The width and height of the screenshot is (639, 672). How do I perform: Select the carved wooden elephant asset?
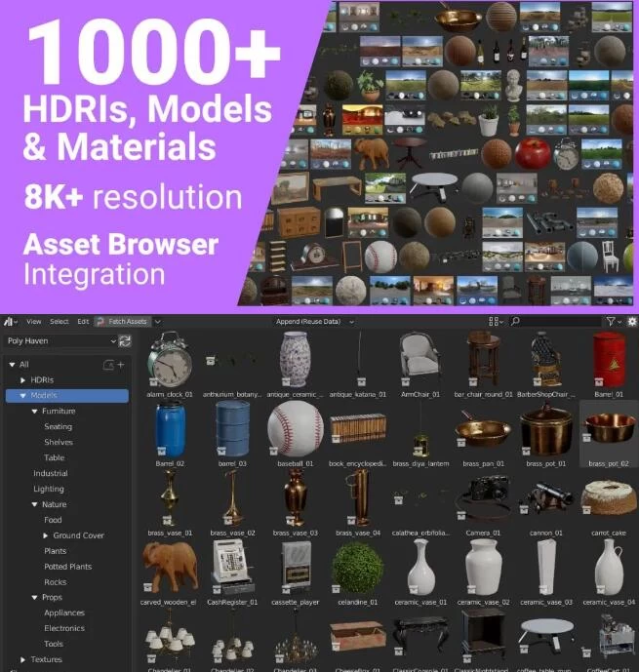[170, 569]
